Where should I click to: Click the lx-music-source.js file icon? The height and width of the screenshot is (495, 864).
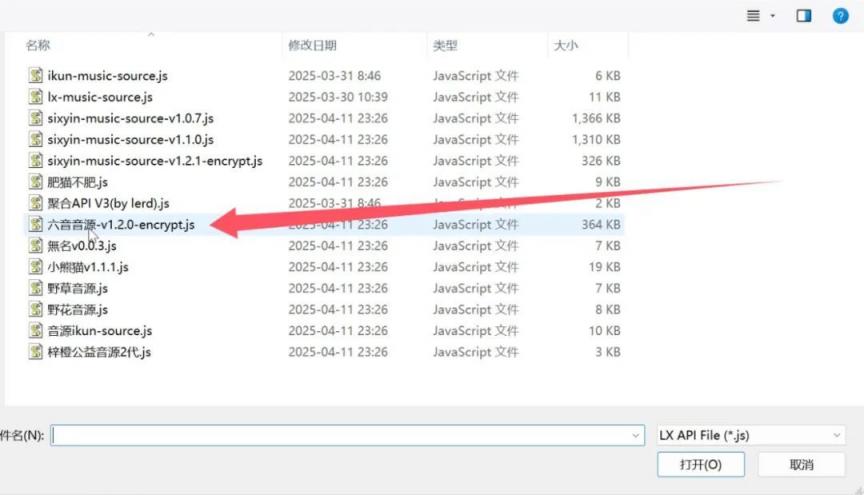[36, 97]
